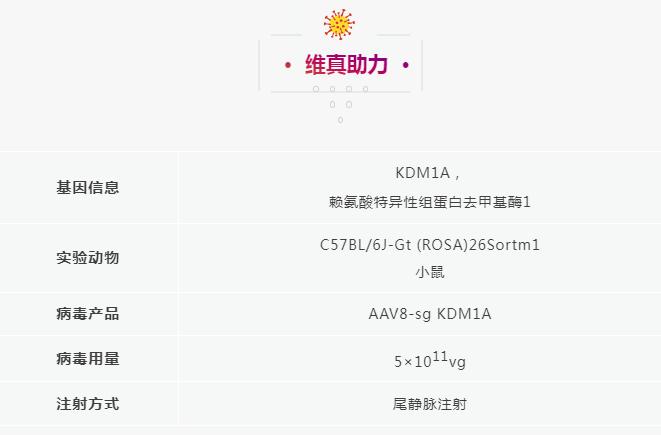Click the lone bottom circle under the heading
The width and height of the screenshot is (661, 435).
coord(340,120)
